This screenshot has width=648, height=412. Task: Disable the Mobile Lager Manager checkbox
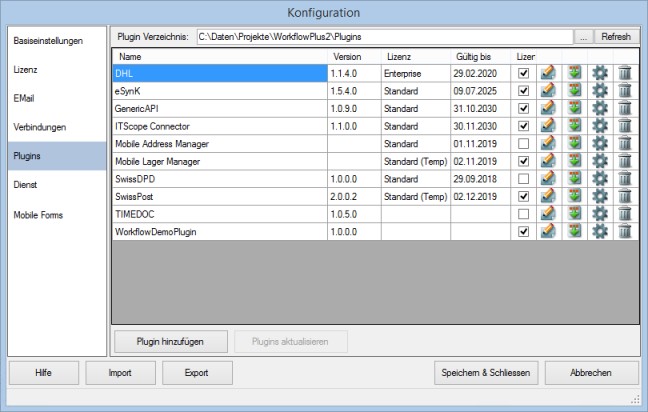(524, 161)
